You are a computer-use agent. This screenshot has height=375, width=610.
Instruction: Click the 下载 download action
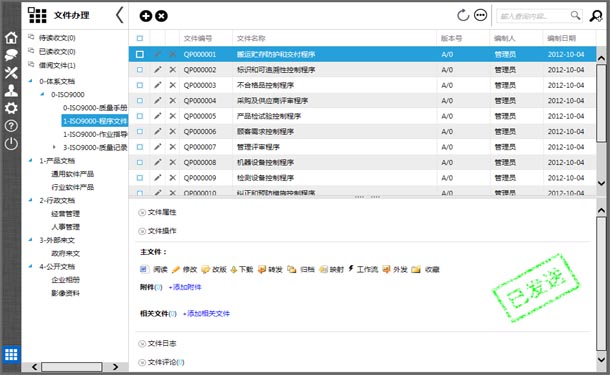tap(242, 269)
